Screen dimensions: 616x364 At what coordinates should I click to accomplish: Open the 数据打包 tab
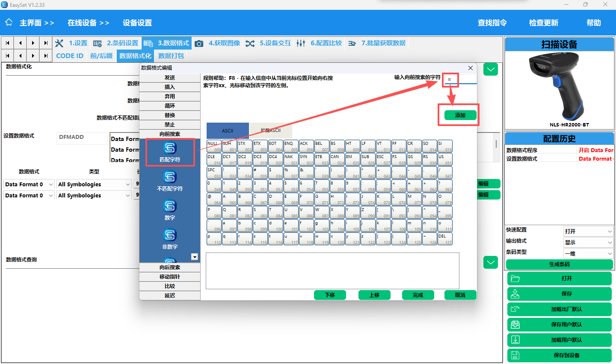[171, 56]
